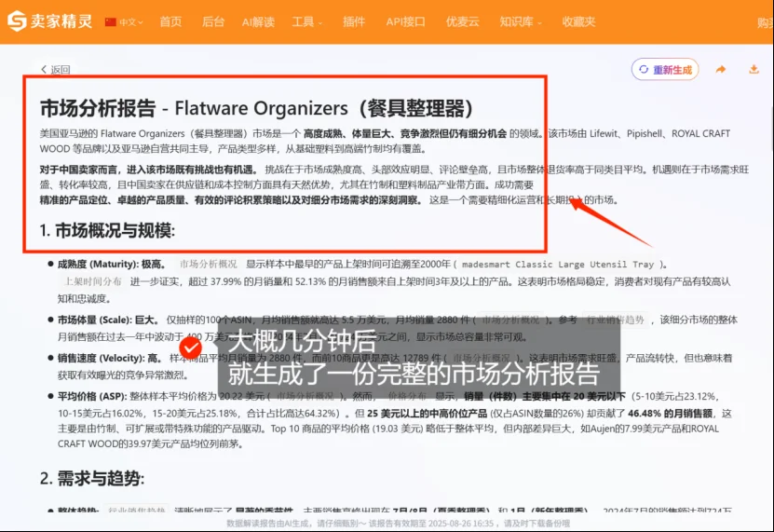Click the 卖家精灵 logo
The height and width of the screenshot is (532, 774).
50,21
